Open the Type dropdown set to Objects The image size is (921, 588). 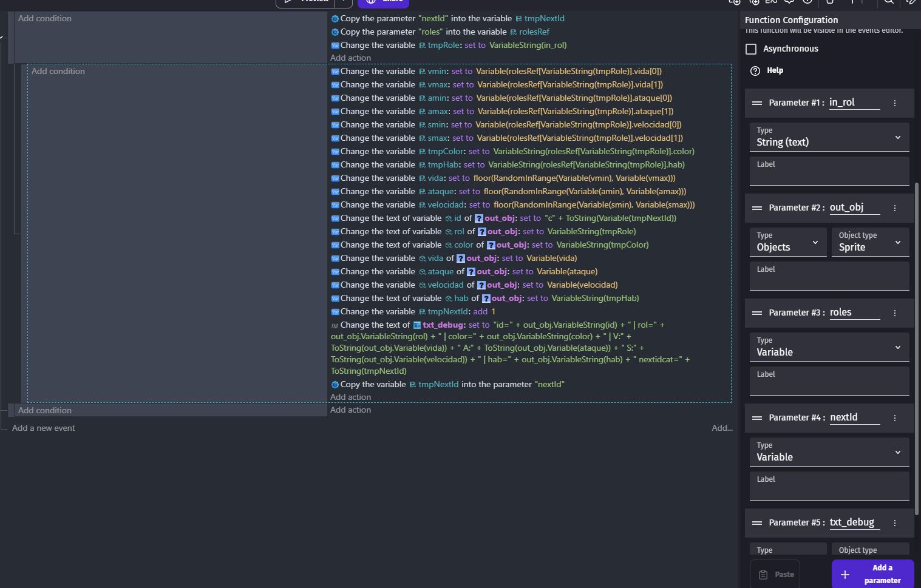coord(787,243)
